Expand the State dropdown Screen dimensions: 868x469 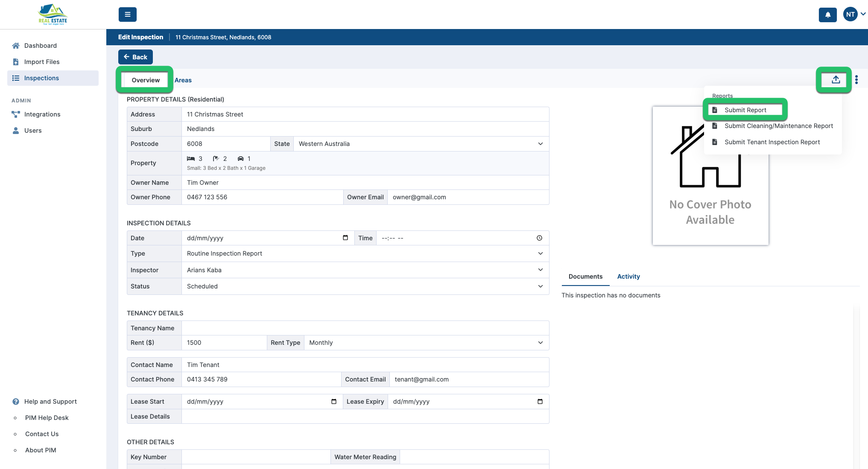(x=421, y=144)
